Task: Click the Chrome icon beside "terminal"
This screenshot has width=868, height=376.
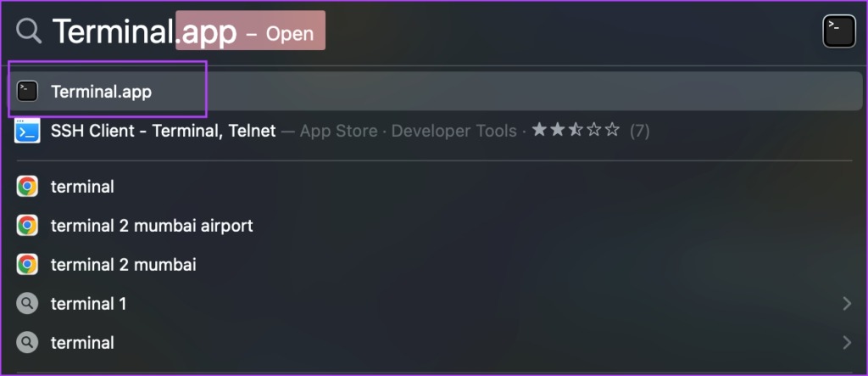Action: [x=27, y=187]
